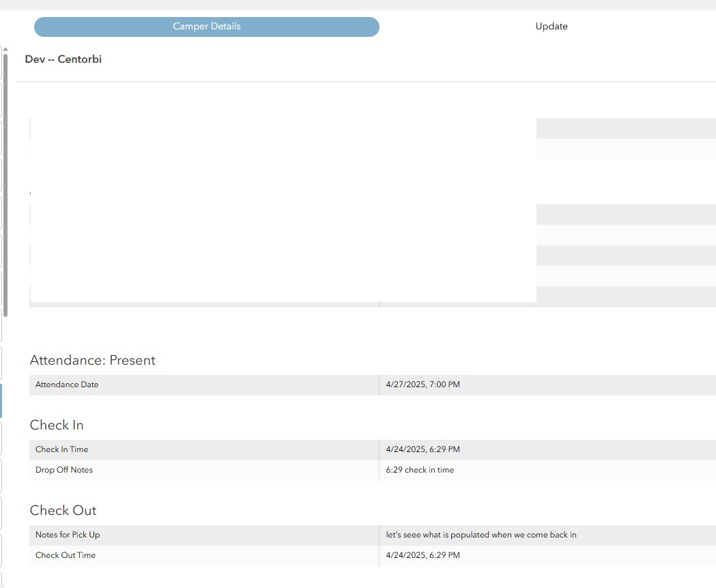The height and width of the screenshot is (588, 716).
Task: Select the Camper Details tab
Action: point(206,27)
